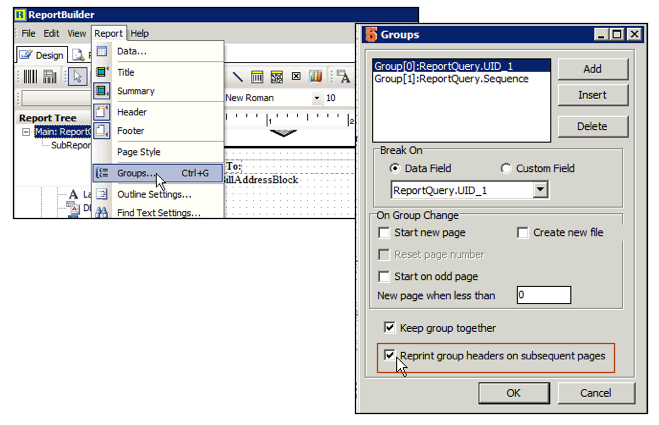Select the Data Field radio button
The height and width of the screenshot is (425, 659).
[x=395, y=168]
